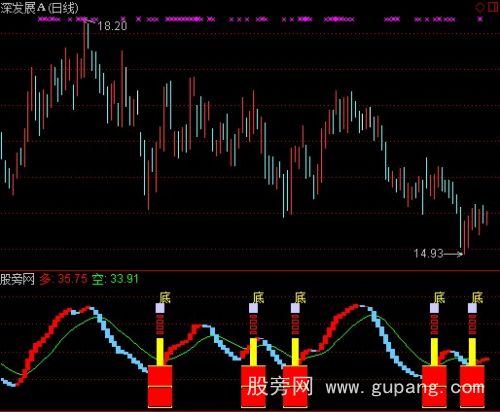Select the 深发展A (日线) chart title

pos(39,8)
